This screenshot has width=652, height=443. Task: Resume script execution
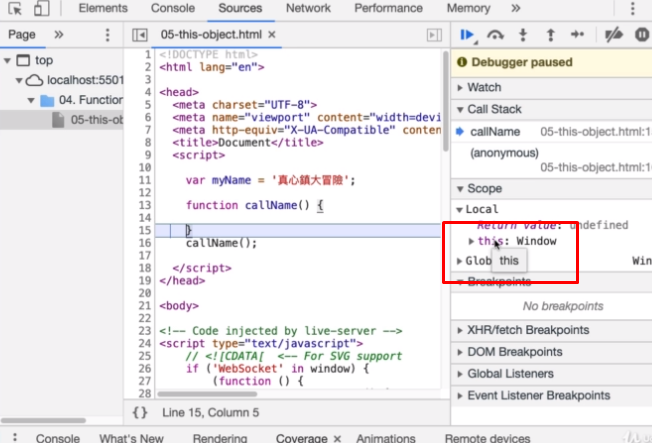click(x=467, y=35)
